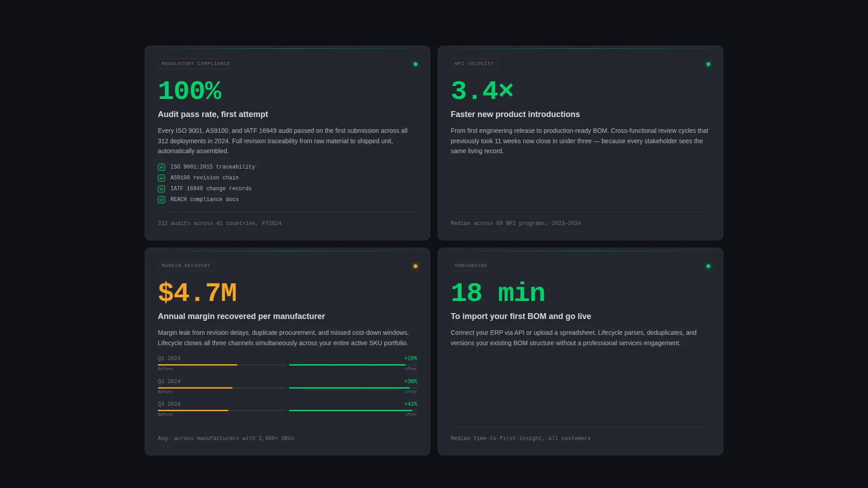Click 'Faster new product introductions' heading

click(515, 114)
